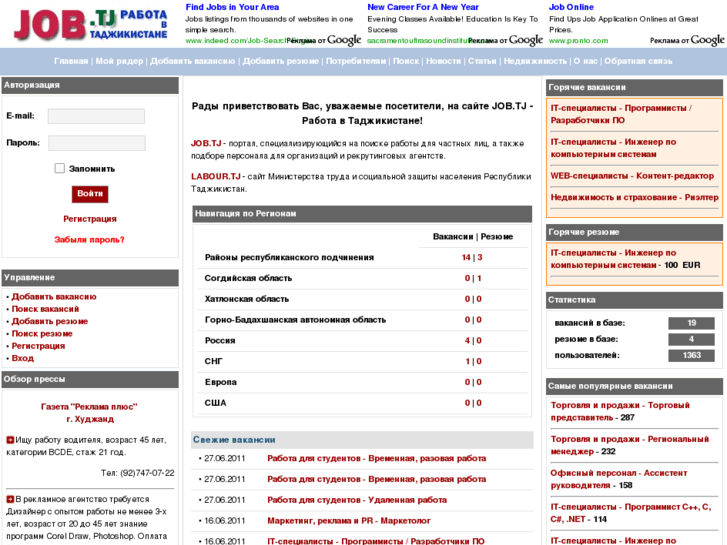This screenshot has width=727, height=545.
Task: Open О нас menu item
Action: tap(585, 61)
